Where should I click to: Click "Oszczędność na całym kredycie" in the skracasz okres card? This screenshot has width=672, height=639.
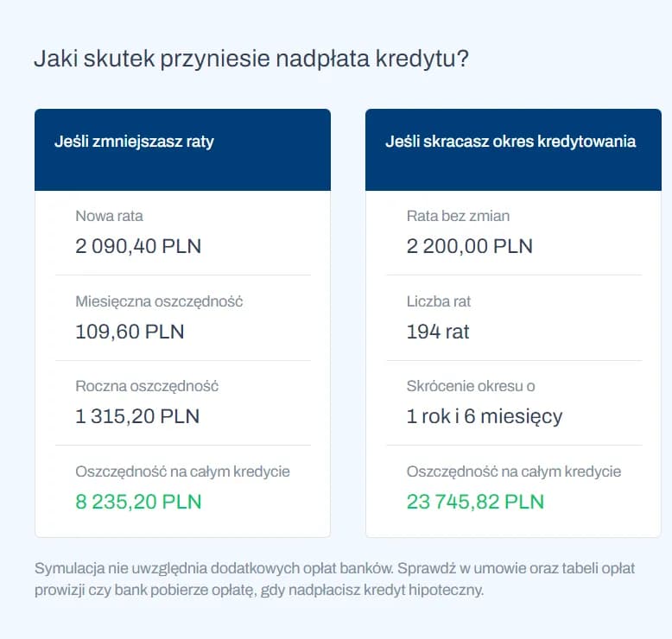514,471
